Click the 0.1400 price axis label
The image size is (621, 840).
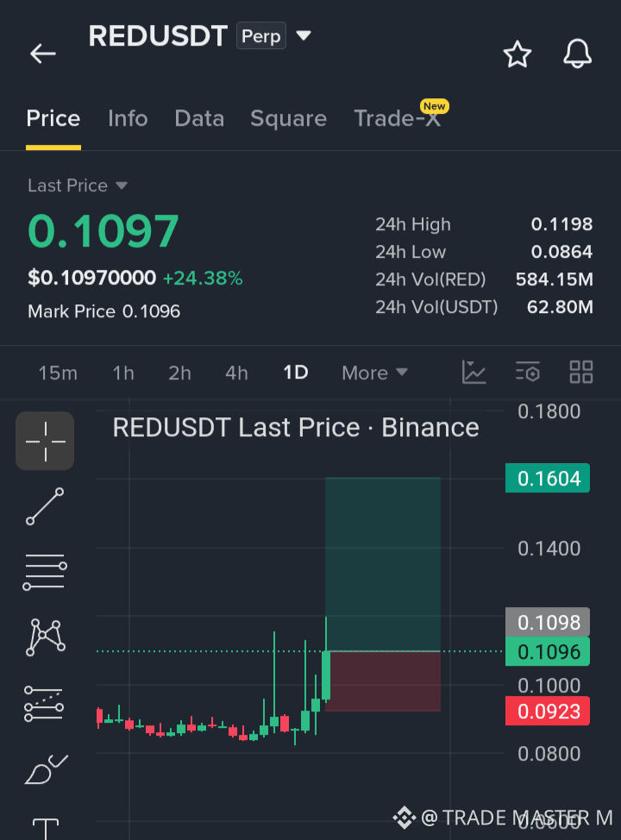[x=549, y=549]
